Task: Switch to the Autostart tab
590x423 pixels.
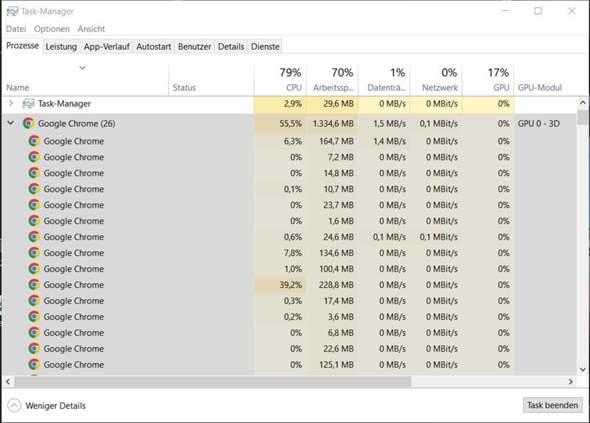Action: [x=154, y=47]
